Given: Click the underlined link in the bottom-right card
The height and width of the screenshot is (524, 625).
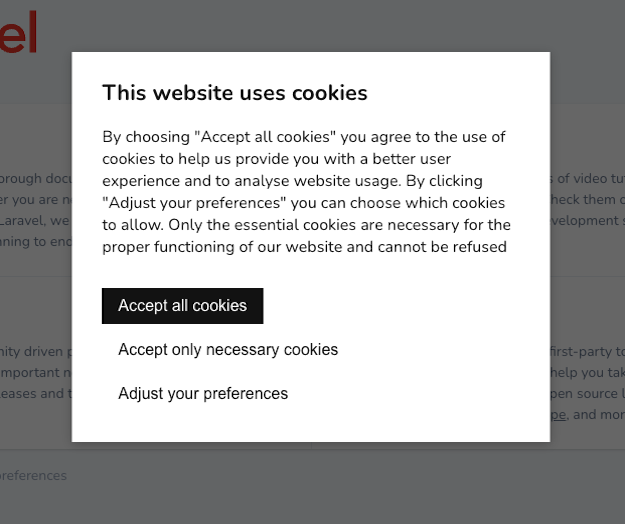Looking at the screenshot, I should point(558,415).
